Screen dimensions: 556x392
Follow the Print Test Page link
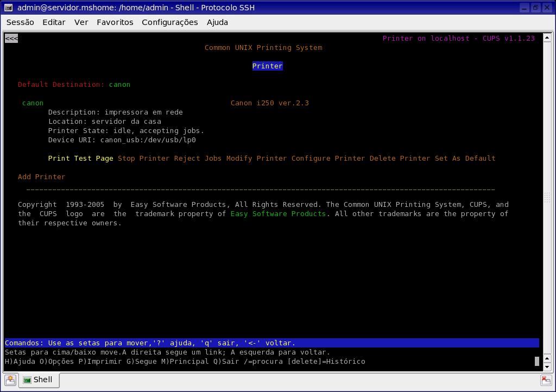(80, 158)
